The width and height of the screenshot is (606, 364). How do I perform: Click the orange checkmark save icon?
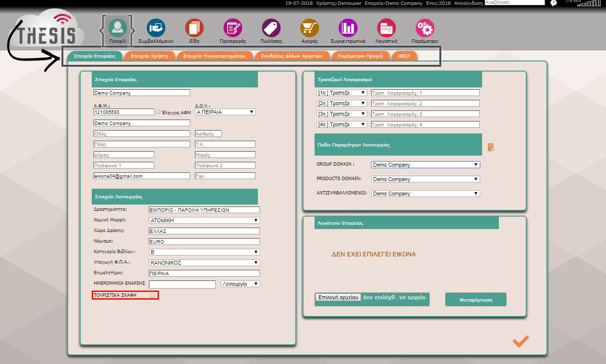point(521,341)
